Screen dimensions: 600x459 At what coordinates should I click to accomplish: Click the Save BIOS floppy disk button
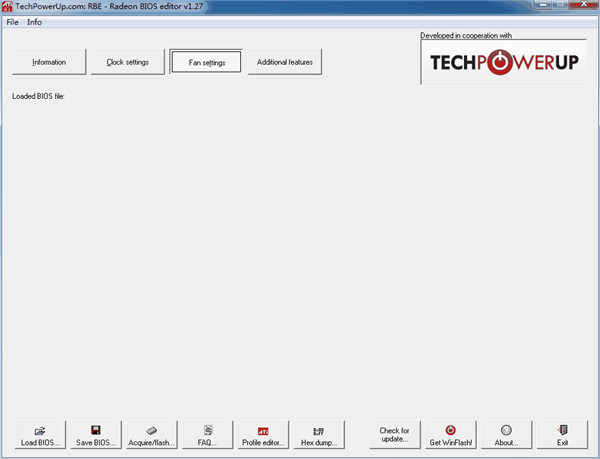point(96,435)
